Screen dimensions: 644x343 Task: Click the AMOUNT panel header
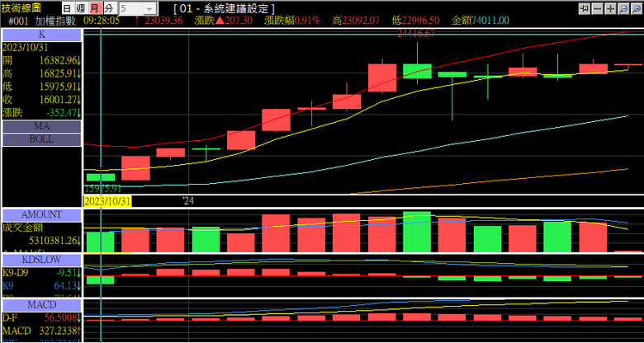42,215
